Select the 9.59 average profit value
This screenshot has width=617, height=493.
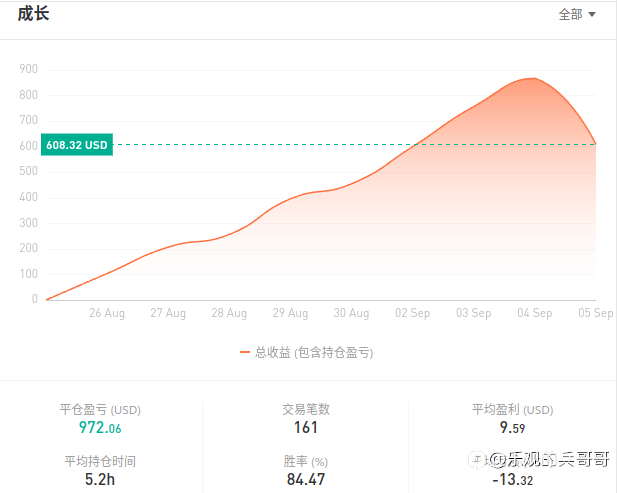(x=512, y=427)
